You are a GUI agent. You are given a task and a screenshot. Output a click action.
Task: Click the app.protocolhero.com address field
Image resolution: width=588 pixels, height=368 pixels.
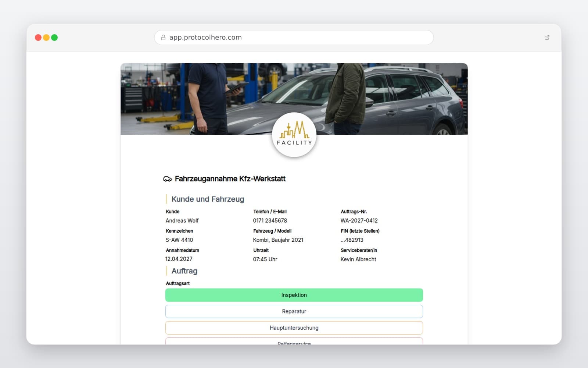click(x=294, y=38)
